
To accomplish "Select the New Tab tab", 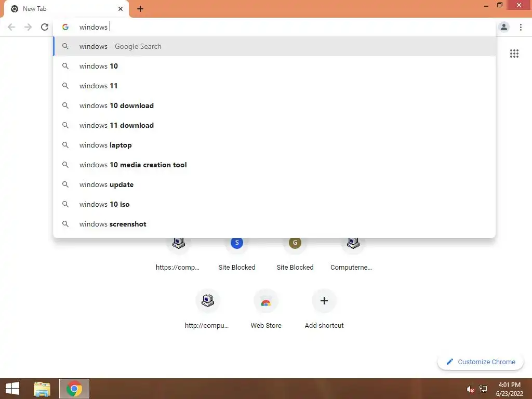I will point(66,9).
